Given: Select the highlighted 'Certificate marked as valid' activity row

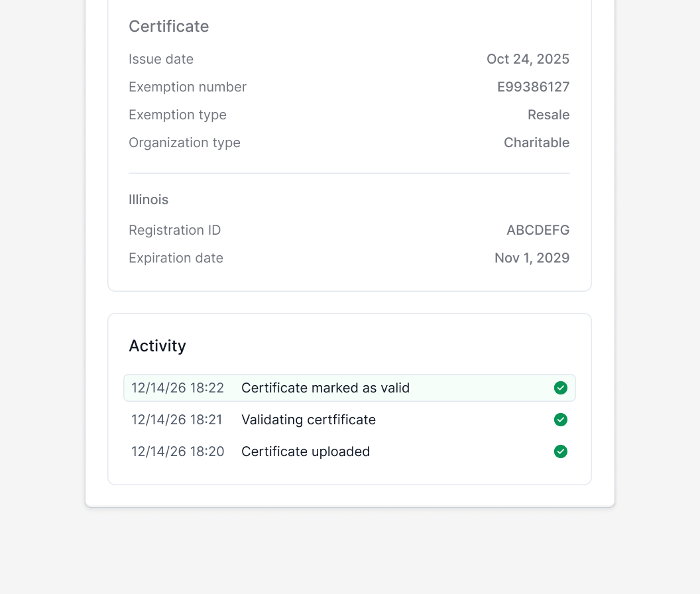Looking at the screenshot, I should 349,388.
